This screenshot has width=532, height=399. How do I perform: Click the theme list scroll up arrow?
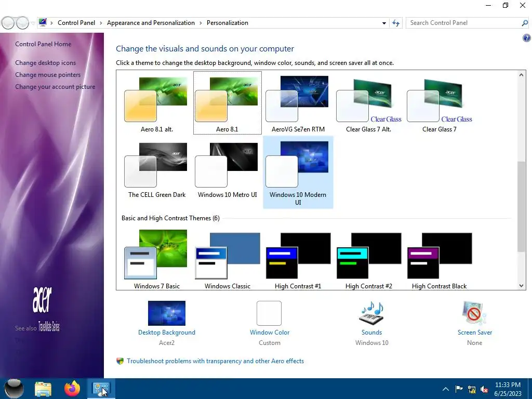point(521,75)
